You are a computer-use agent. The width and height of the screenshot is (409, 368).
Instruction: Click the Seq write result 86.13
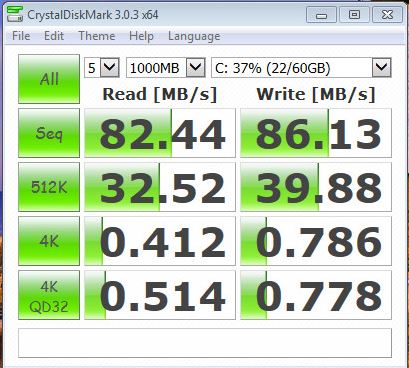[316, 133]
